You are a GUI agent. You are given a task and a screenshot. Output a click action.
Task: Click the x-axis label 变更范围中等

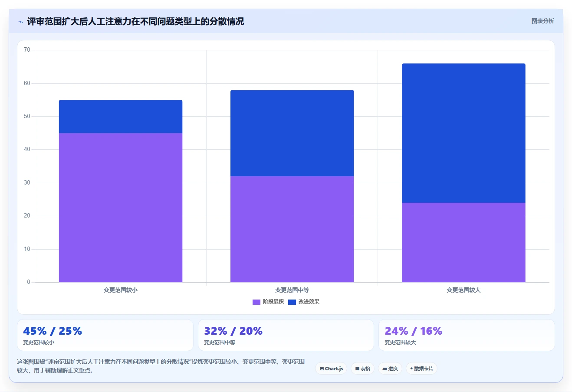(292, 290)
